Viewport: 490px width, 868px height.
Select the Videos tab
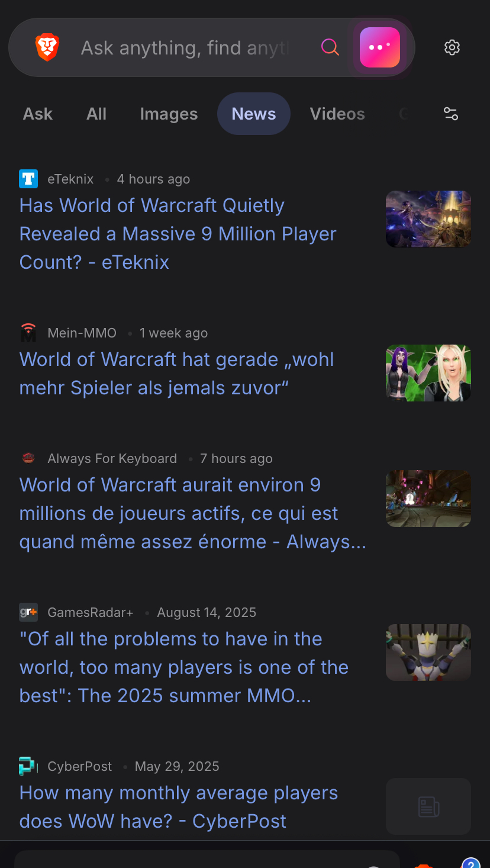click(337, 114)
